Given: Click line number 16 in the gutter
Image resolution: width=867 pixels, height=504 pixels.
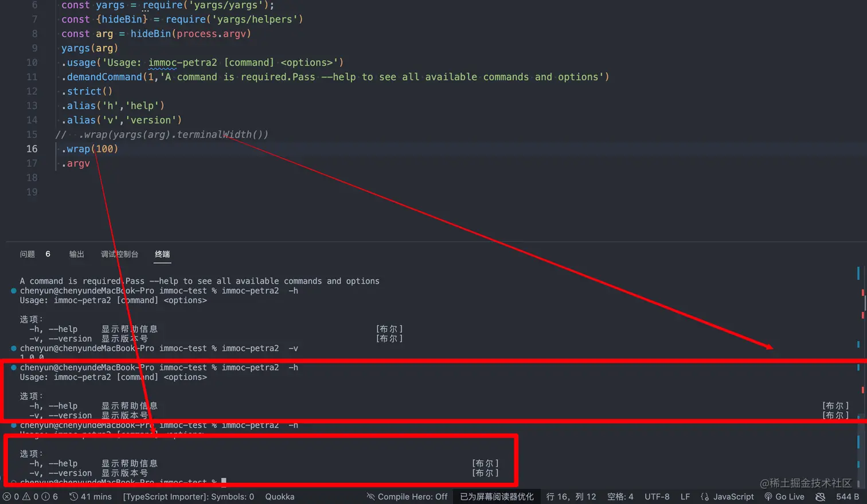Looking at the screenshot, I should point(32,149).
